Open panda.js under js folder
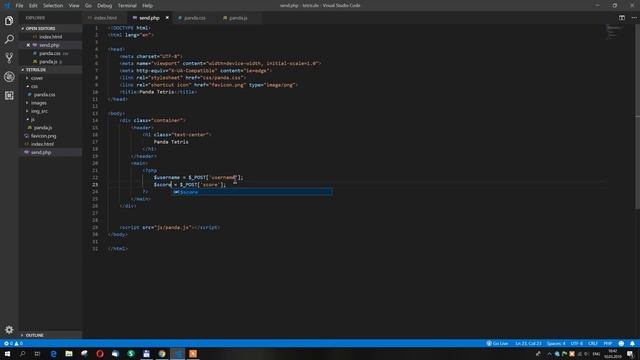The height and width of the screenshot is (360, 640). [51, 128]
